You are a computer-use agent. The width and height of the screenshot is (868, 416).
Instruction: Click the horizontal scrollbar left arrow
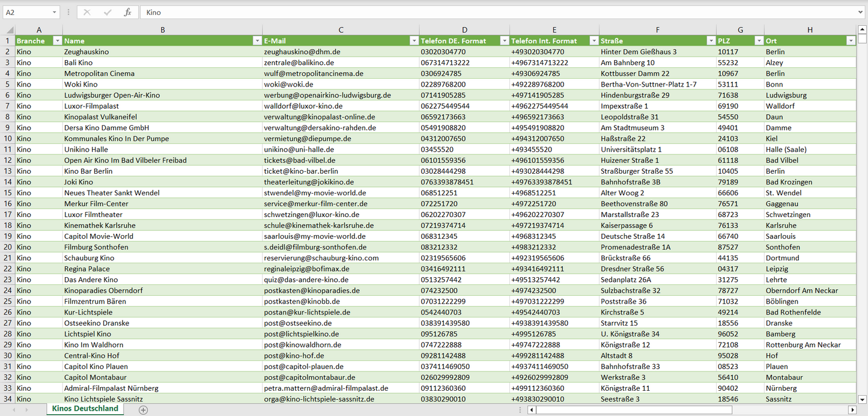pos(532,410)
